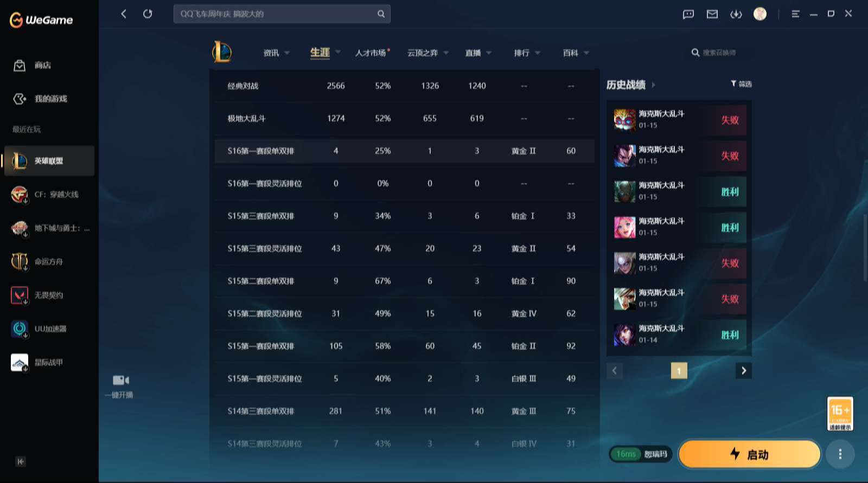
Task: Open the download manager icon
Action: pyautogui.click(x=736, y=14)
